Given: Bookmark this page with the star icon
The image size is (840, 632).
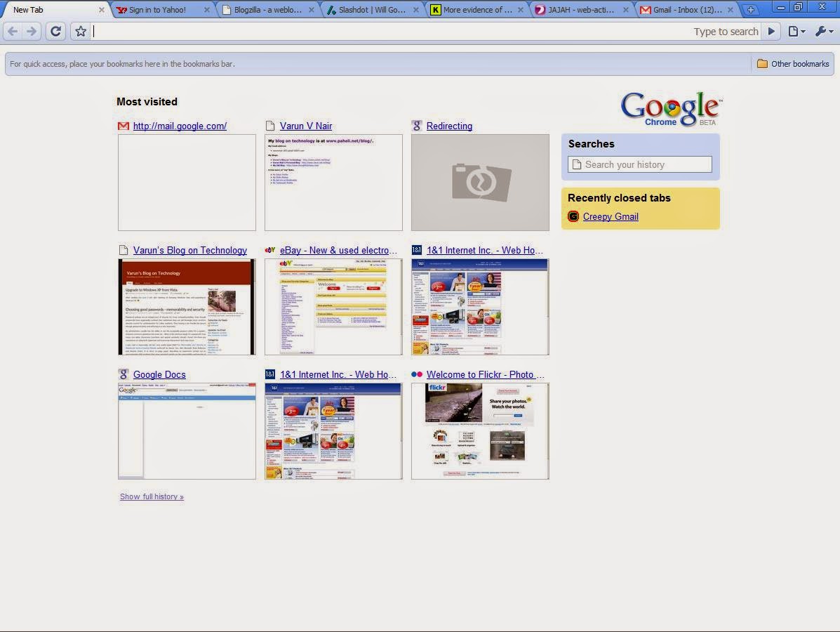Looking at the screenshot, I should 81,32.
